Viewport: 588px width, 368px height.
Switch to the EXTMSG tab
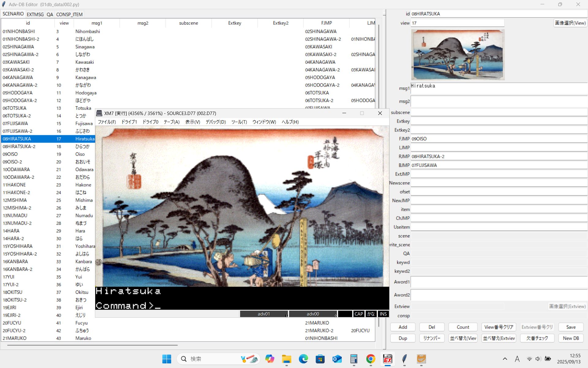[x=35, y=14]
